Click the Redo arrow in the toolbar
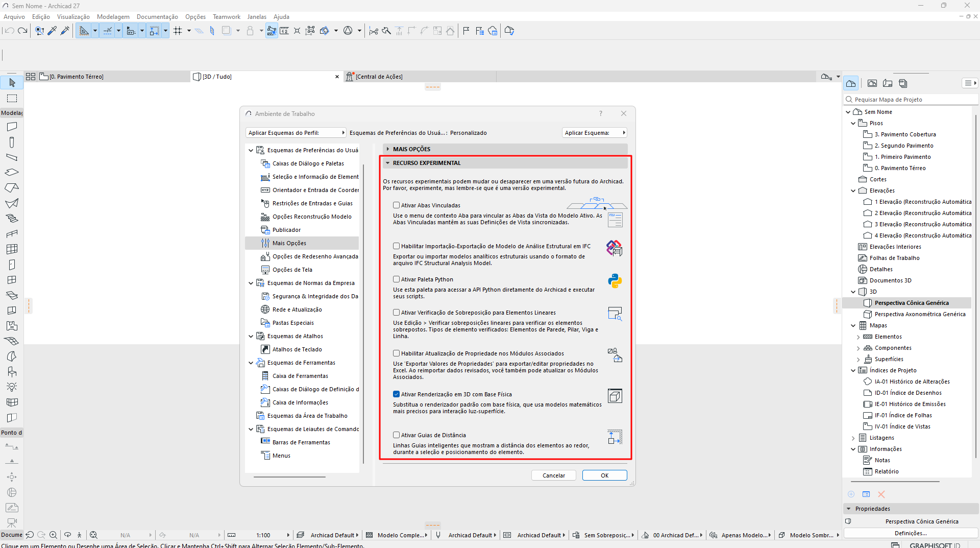The width and height of the screenshot is (980, 548). (x=22, y=31)
